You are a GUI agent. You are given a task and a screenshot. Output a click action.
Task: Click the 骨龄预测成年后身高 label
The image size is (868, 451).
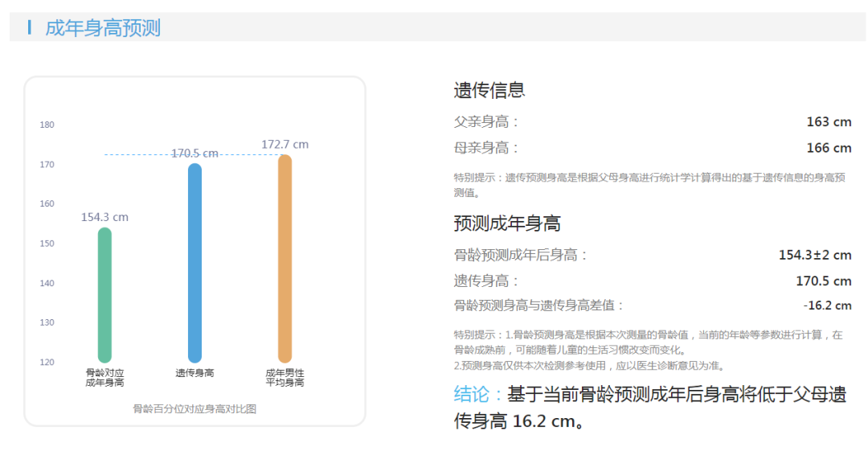pyautogui.click(x=521, y=255)
